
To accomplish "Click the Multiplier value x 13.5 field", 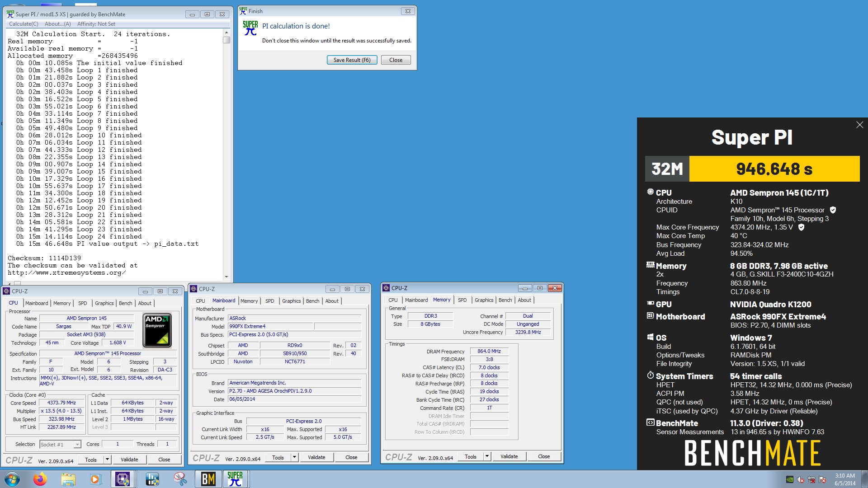I will coord(61,411).
